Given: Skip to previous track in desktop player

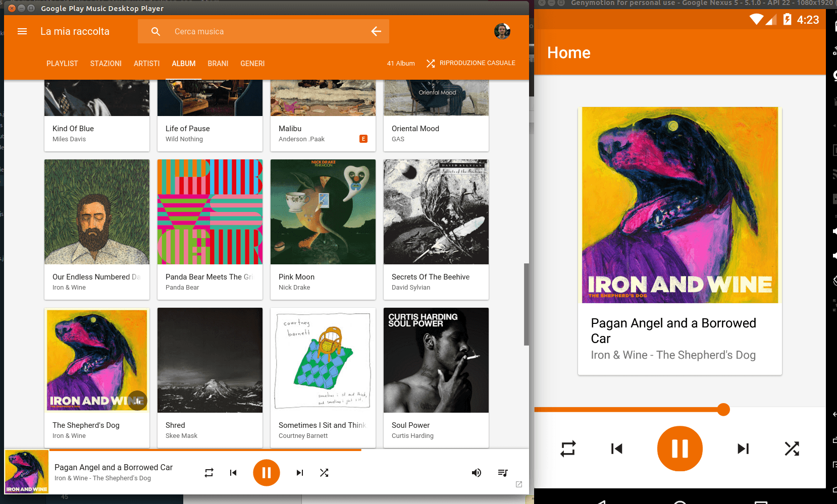Looking at the screenshot, I should [x=233, y=473].
